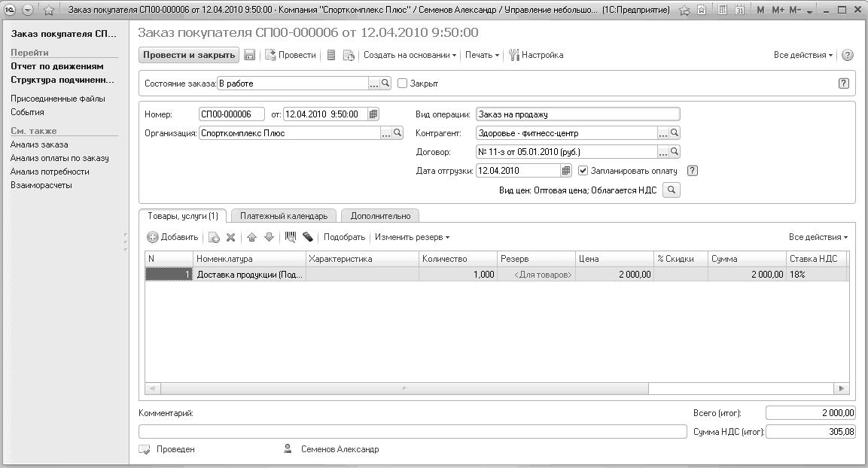The height and width of the screenshot is (468, 868).
Task: Copy row using the copy-row icon
Action: tap(214, 237)
